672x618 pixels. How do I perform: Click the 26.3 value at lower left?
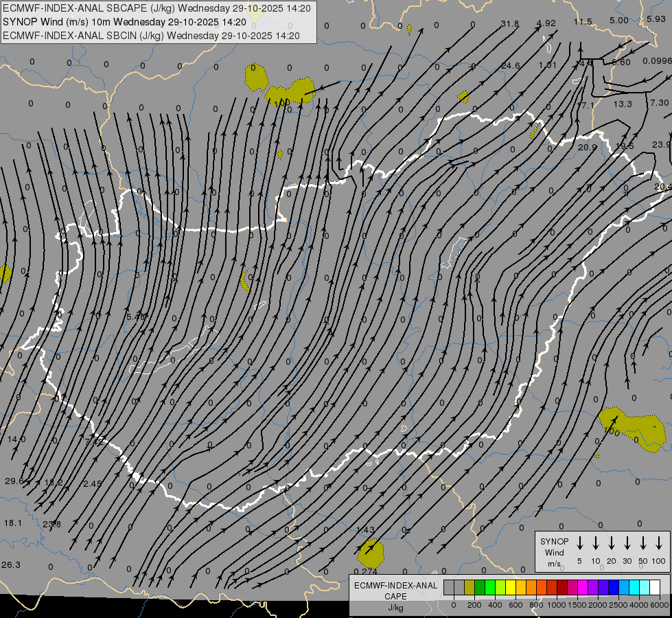11,564
